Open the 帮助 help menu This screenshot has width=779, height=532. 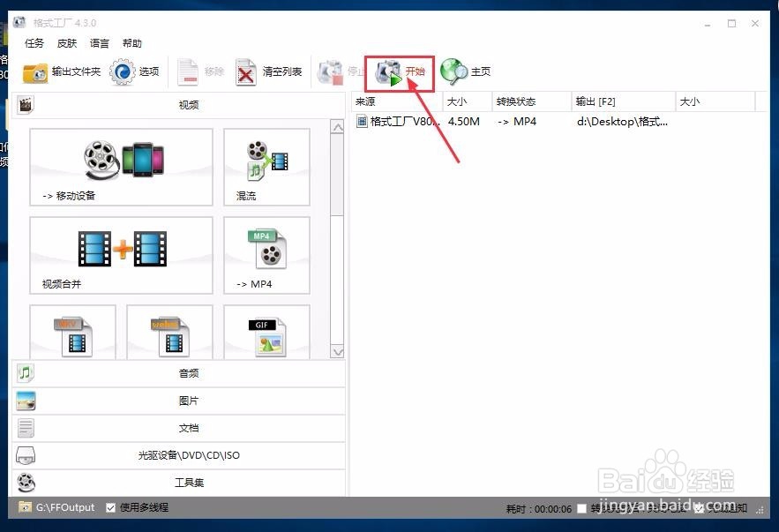[132, 43]
